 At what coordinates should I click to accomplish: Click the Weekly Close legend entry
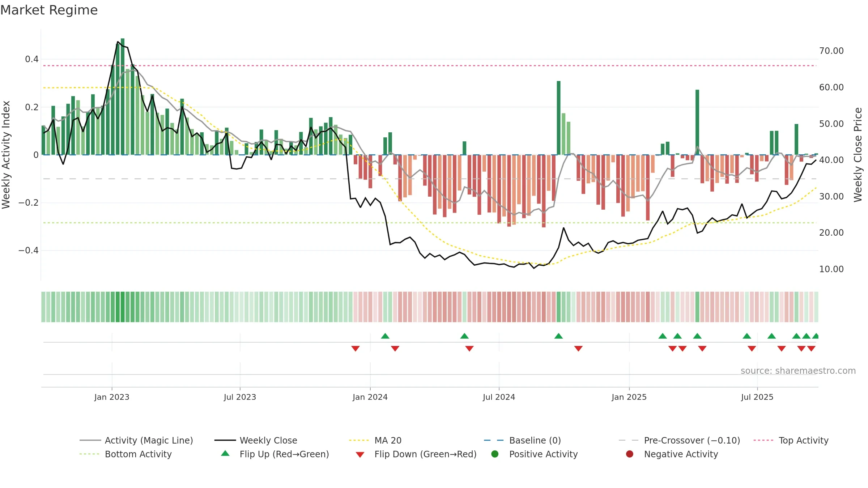256,440
